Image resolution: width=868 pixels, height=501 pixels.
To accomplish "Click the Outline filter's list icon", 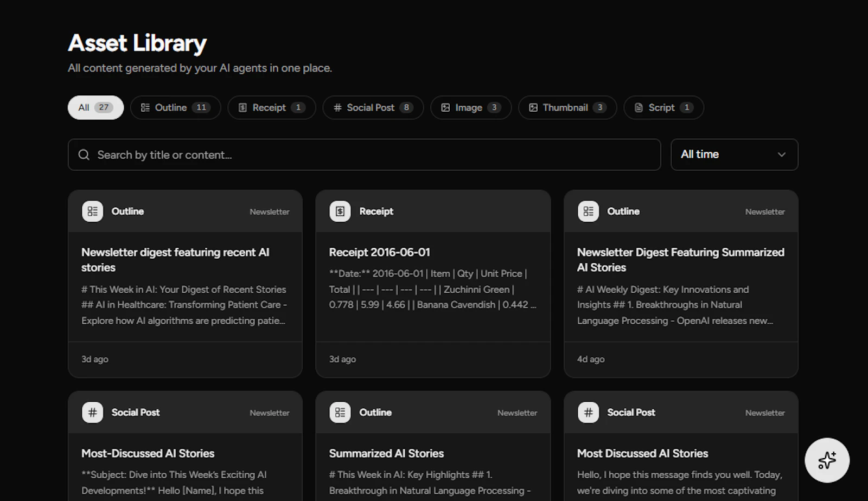I will (145, 107).
